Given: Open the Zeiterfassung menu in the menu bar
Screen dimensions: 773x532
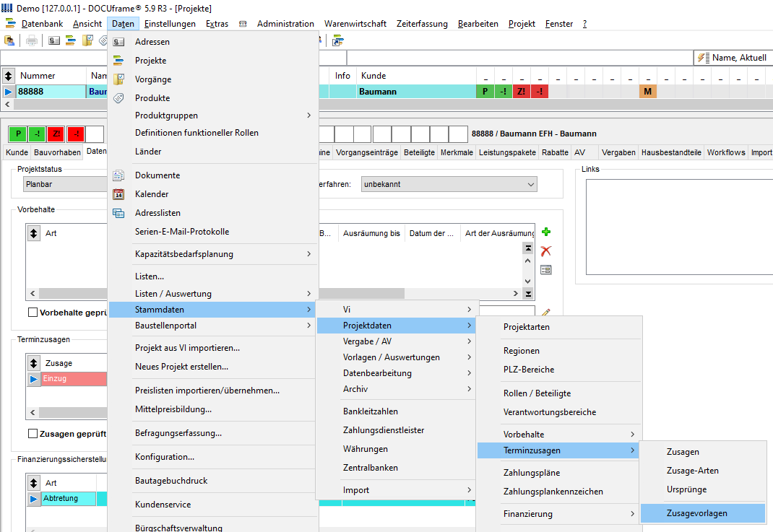Looking at the screenshot, I should point(422,24).
